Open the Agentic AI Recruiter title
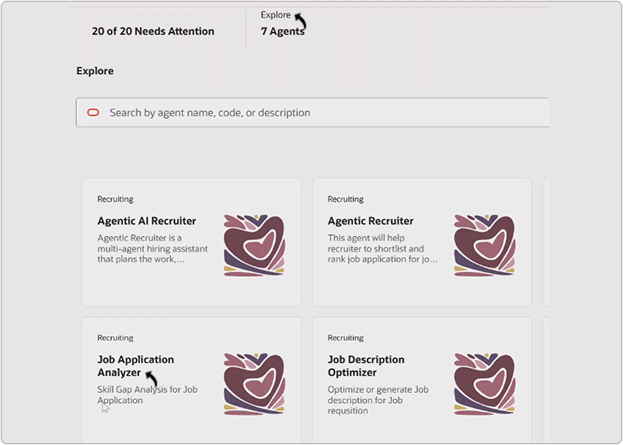 tap(147, 221)
